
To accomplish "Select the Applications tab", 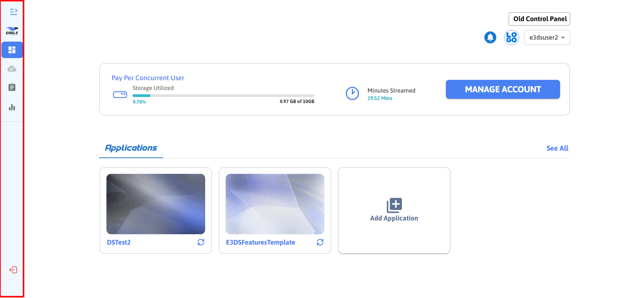I will coord(131,148).
